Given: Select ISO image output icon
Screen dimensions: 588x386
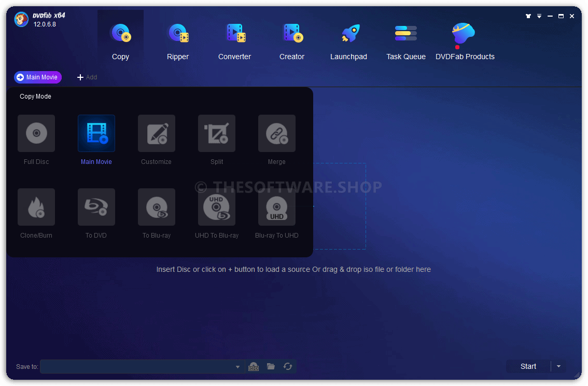Looking at the screenshot, I should (254, 366).
